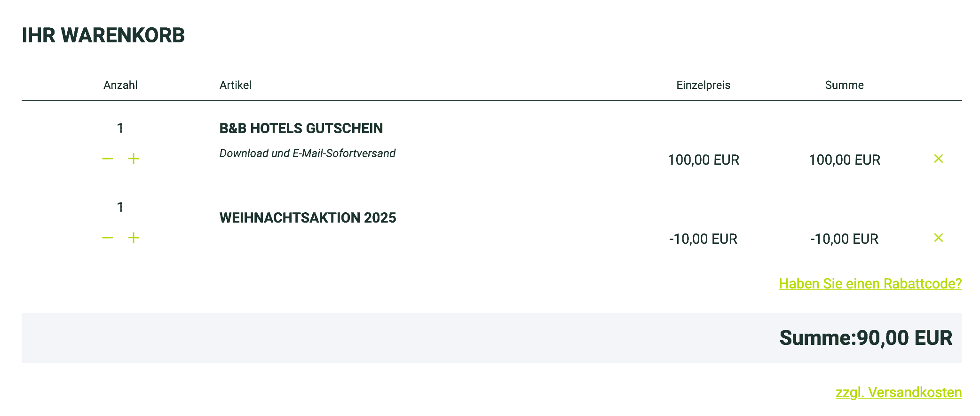The height and width of the screenshot is (416, 980).
Task: Click the B&B HOTELS GUTSCHEIN item title
Action: [301, 128]
